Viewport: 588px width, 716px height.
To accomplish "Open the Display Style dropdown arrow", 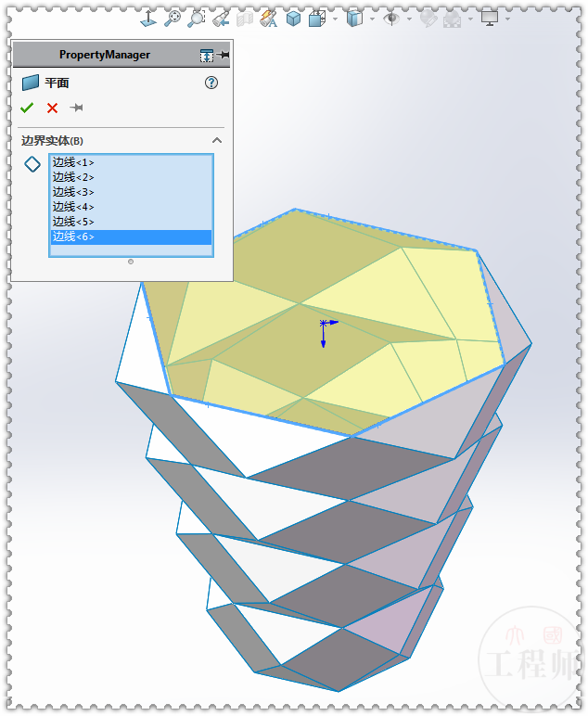I will coord(336,19).
